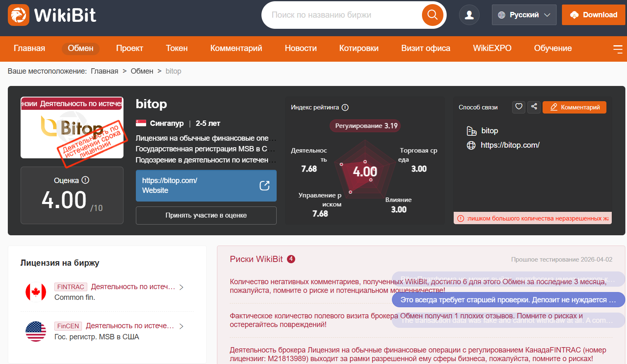Click the WikiBit logo
Screen dimensions: 627x364
(x=52, y=15)
